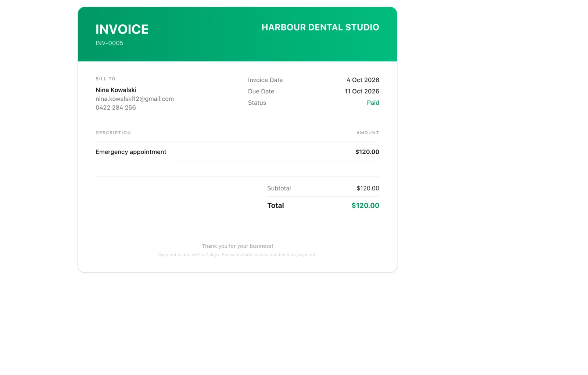Click the Due Date label

pos(261,92)
